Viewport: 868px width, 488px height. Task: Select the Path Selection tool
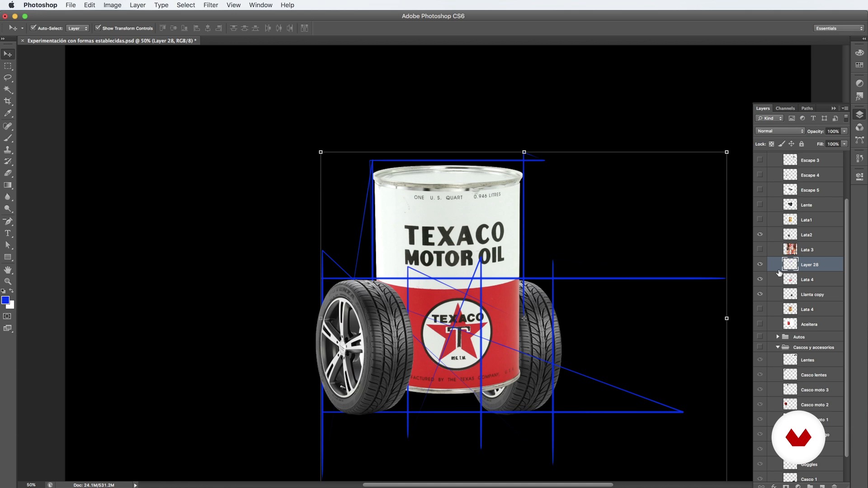(x=8, y=245)
